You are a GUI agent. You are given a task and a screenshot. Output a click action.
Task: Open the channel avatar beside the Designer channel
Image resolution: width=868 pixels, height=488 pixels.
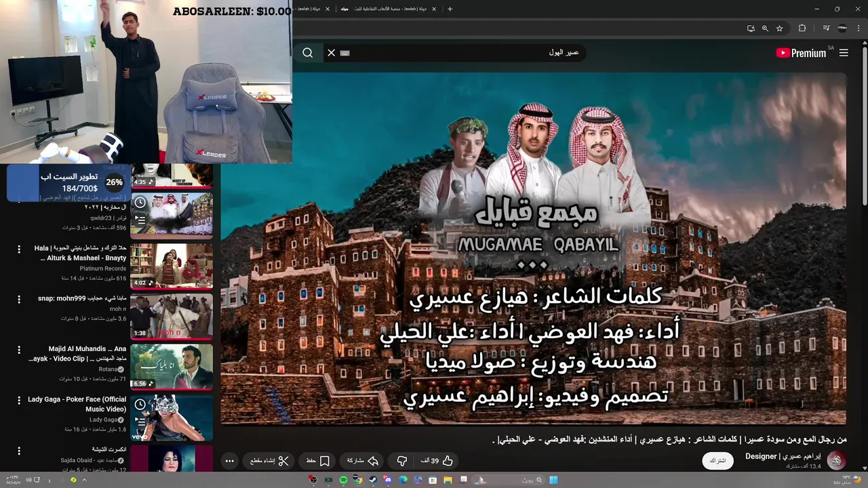coord(836,461)
